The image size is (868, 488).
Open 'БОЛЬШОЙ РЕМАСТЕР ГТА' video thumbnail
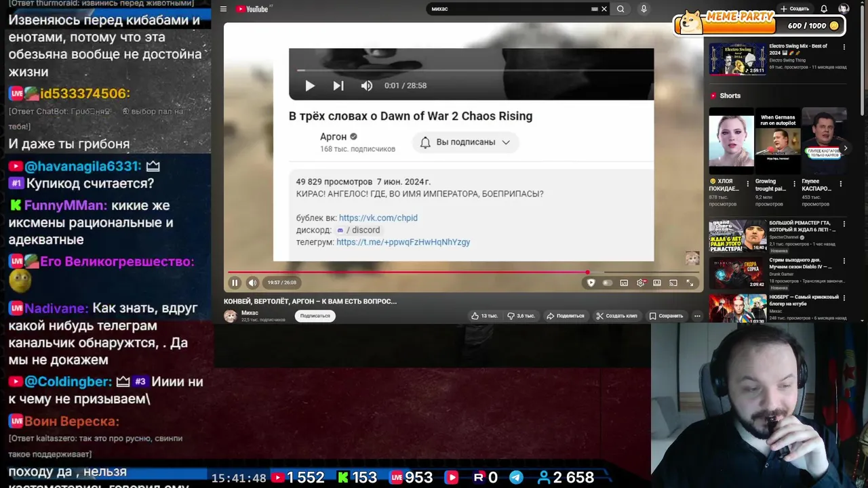tap(737, 235)
